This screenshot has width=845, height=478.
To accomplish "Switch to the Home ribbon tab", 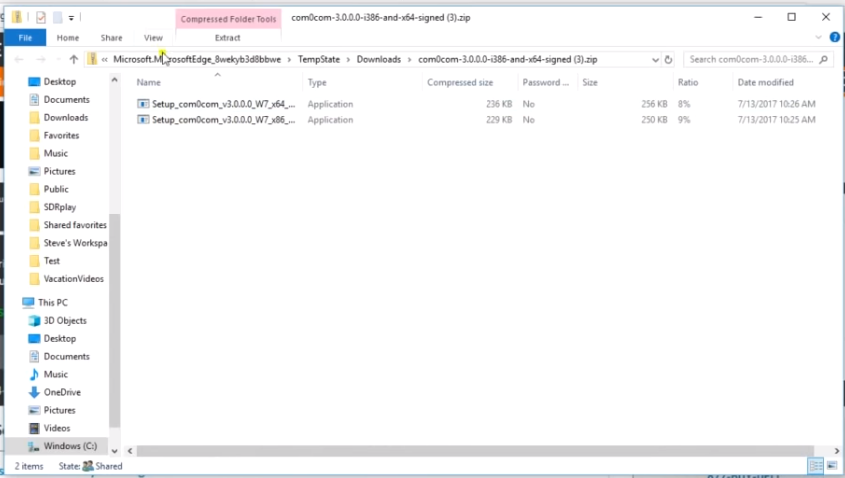I will (x=68, y=38).
